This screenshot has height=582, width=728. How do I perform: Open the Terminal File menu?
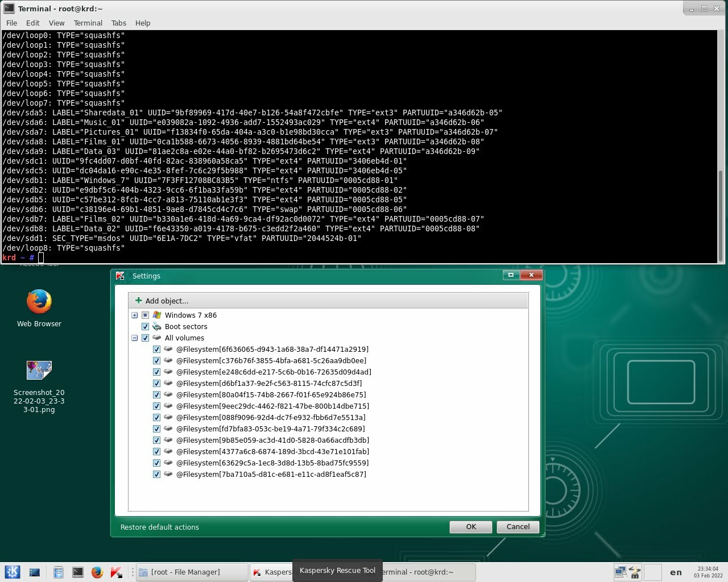pos(11,23)
